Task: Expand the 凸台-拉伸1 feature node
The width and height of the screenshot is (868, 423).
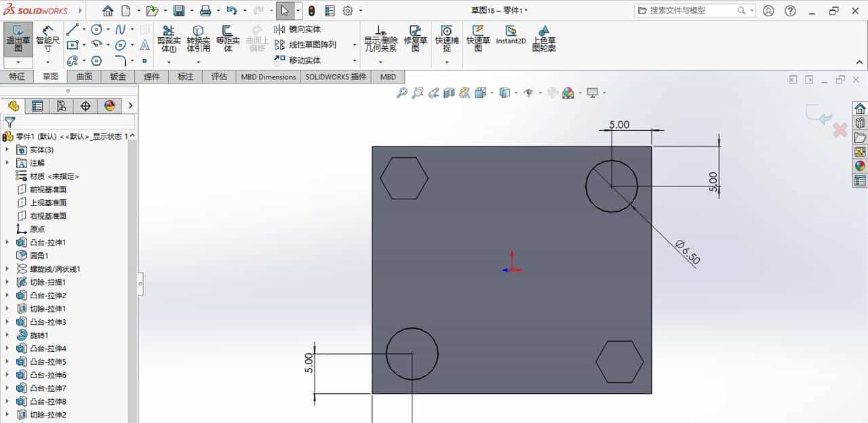Action: pyautogui.click(x=7, y=242)
